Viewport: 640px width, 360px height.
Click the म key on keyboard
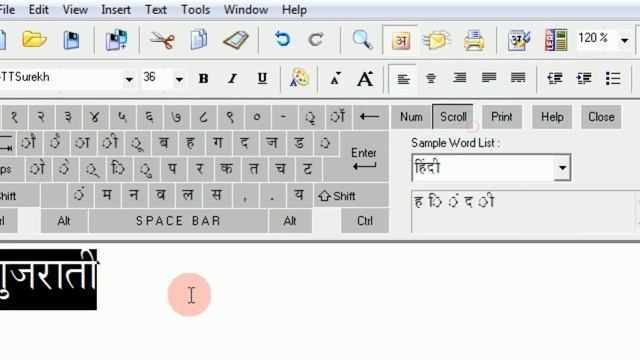coord(107,195)
